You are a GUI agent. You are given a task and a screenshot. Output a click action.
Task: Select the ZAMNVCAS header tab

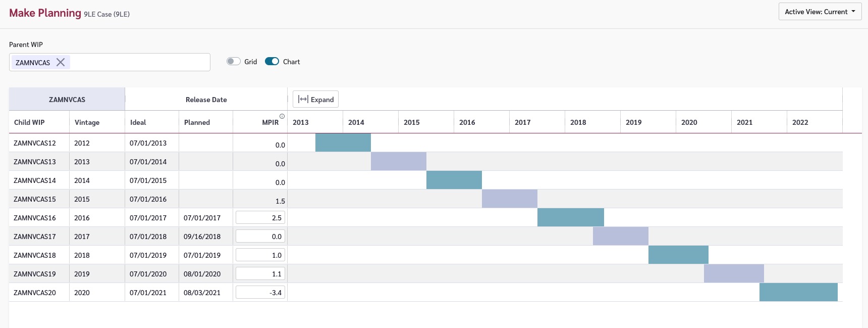pyautogui.click(x=67, y=100)
